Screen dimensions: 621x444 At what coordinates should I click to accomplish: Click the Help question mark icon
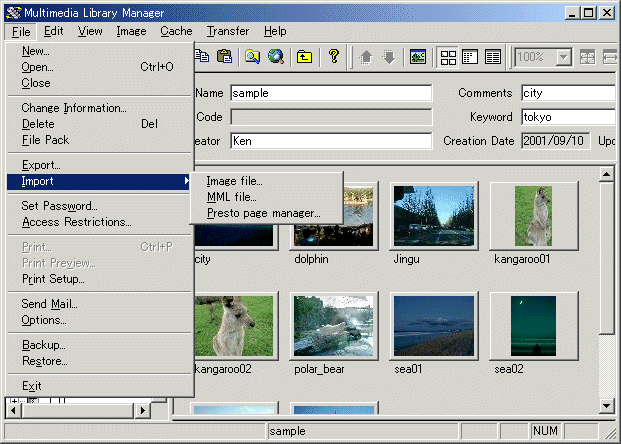point(334,57)
